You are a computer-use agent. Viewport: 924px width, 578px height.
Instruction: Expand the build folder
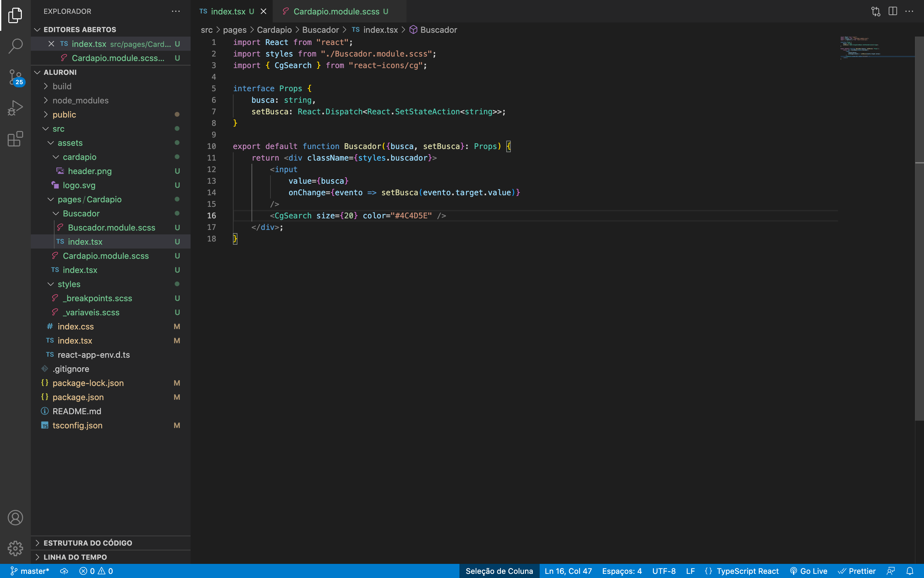click(111, 86)
